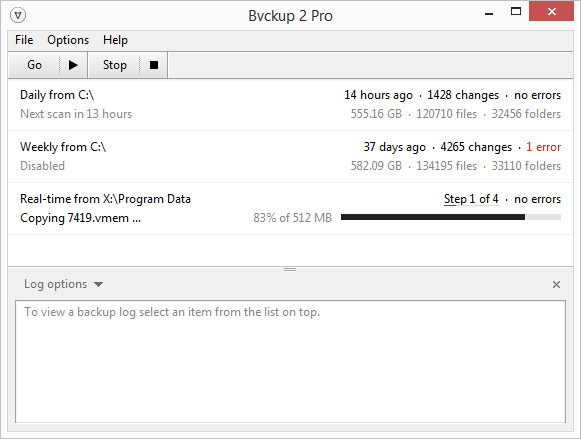Click the Step 1 of 4 link

471,199
